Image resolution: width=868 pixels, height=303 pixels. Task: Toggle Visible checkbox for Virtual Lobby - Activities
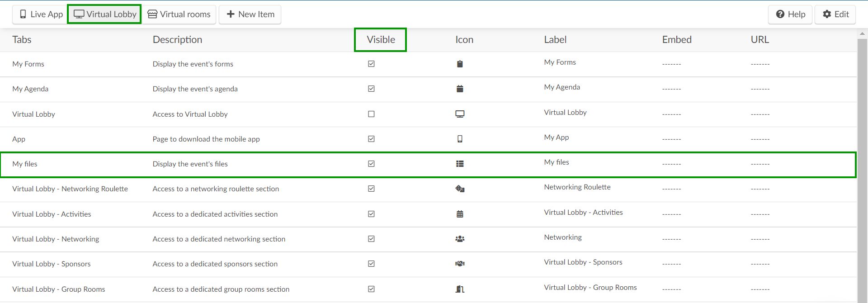coord(371,214)
